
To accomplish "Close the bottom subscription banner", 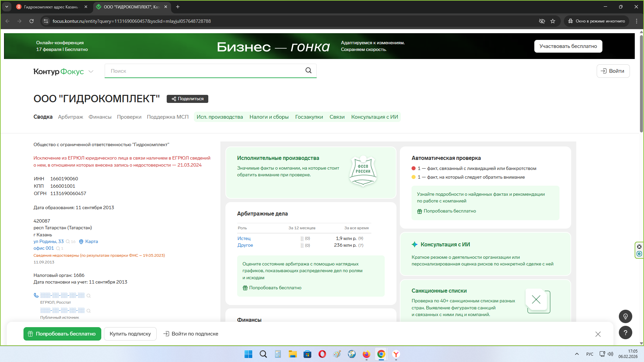I will coord(598,334).
